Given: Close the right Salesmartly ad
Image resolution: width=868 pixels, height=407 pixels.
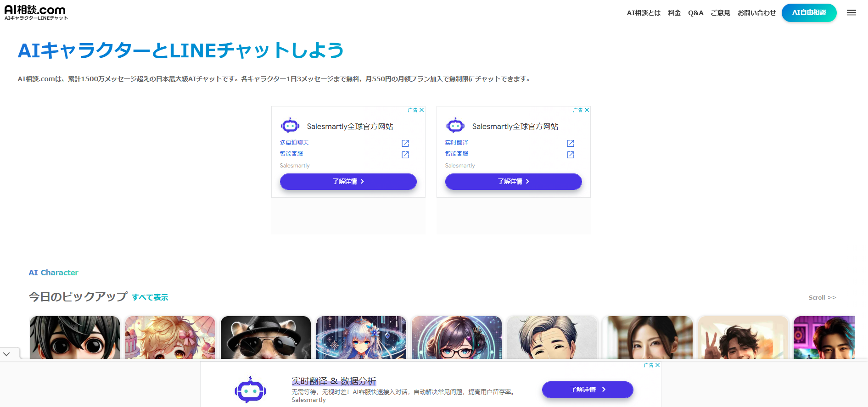Looking at the screenshot, I should [x=587, y=110].
